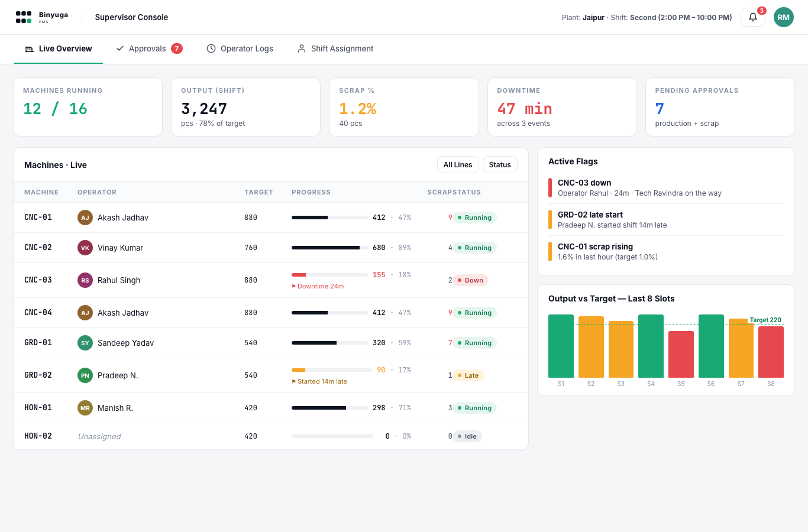Click the Binyuga PMS logo
808x532 pixels.
pyautogui.click(x=42, y=17)
